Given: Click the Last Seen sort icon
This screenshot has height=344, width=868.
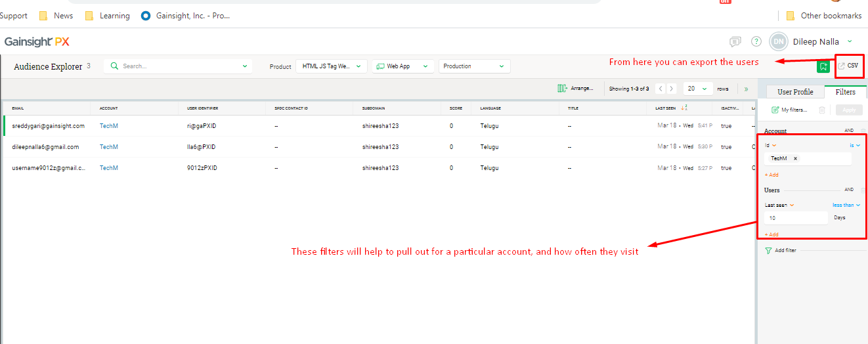Looking at the screenshot, I should pyautogui.click(x=684, y=108).
